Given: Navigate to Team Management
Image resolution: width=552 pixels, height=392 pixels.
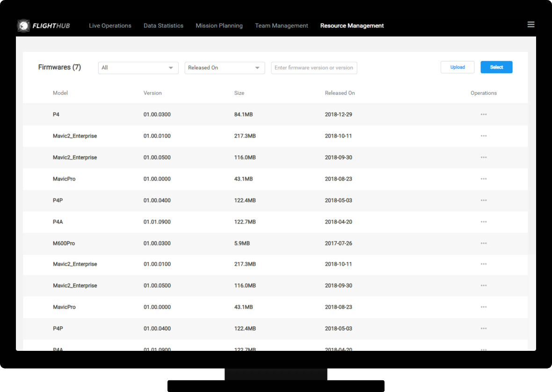Looking at the screenshot, I should tap(281, 26).
